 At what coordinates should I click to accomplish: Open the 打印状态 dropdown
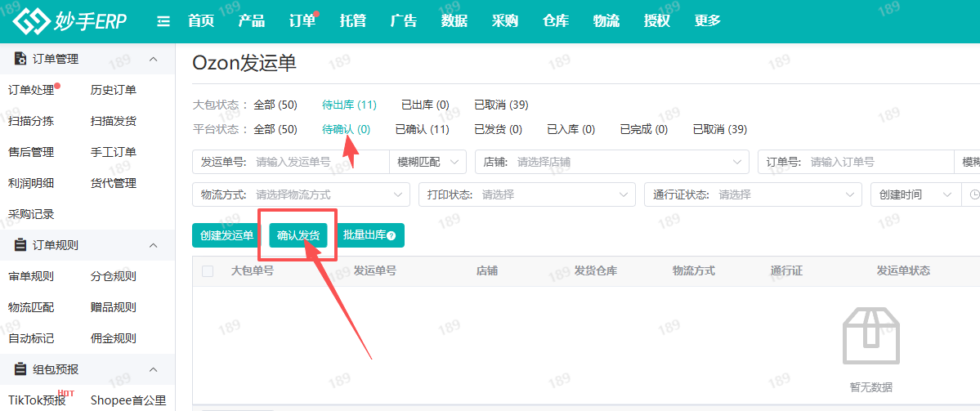point(527,195)
